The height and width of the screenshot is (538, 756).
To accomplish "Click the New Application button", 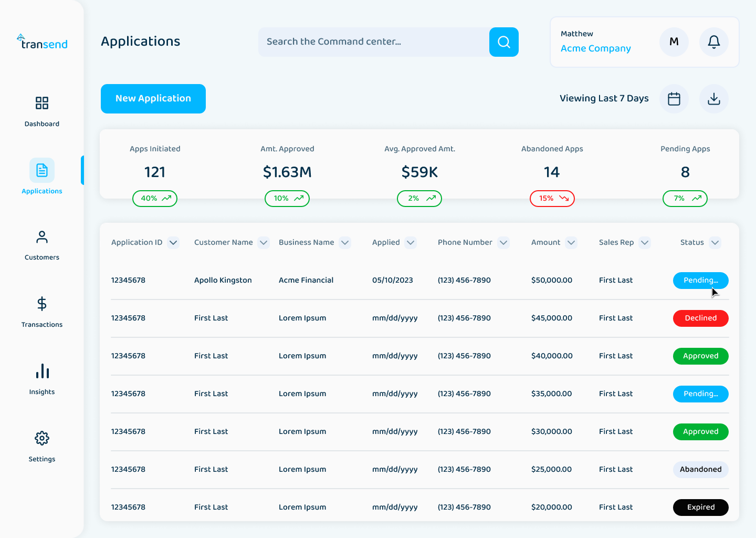I will pyautogui.click(x=153, y=99).
